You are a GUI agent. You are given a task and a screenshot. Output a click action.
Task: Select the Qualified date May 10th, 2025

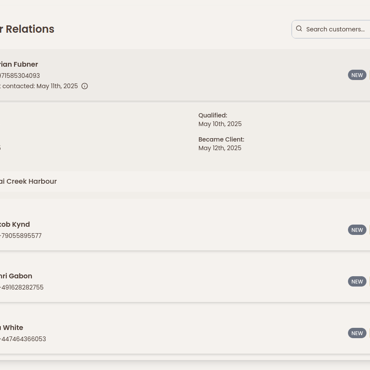coord(220,124)
